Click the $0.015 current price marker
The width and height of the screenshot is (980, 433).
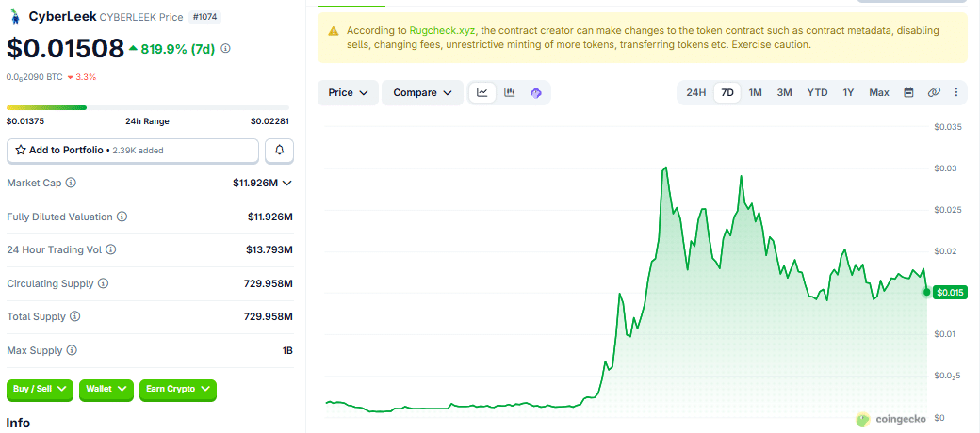(950, 292)
